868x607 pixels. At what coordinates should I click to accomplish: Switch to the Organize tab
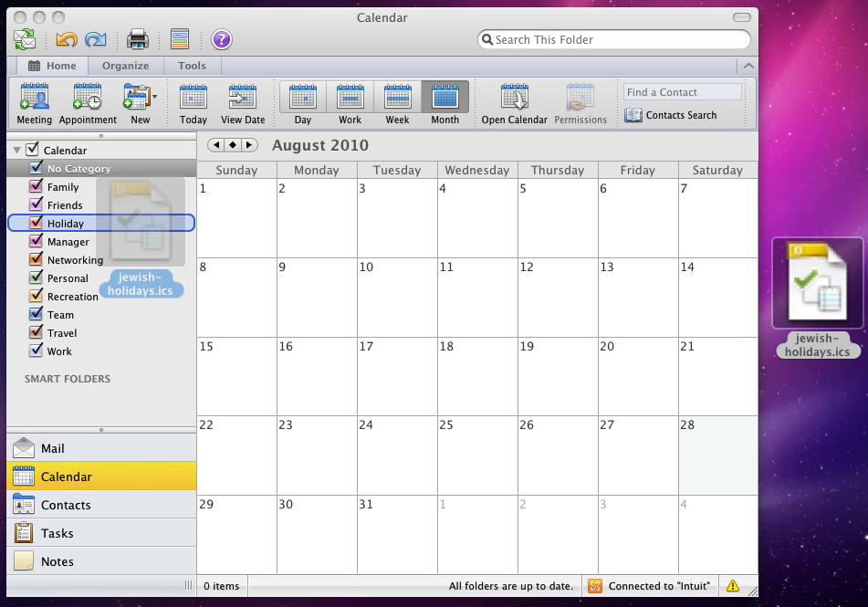[125, 65]
